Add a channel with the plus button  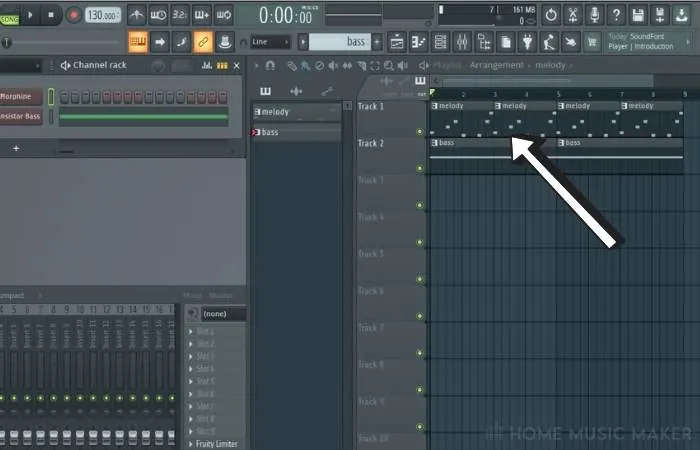16,148
